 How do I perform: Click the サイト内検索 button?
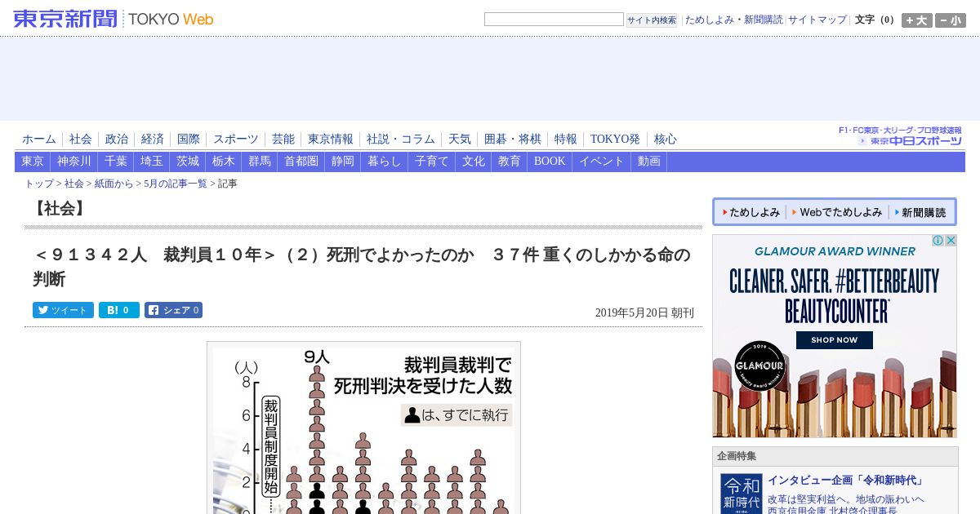click(652, 20)
